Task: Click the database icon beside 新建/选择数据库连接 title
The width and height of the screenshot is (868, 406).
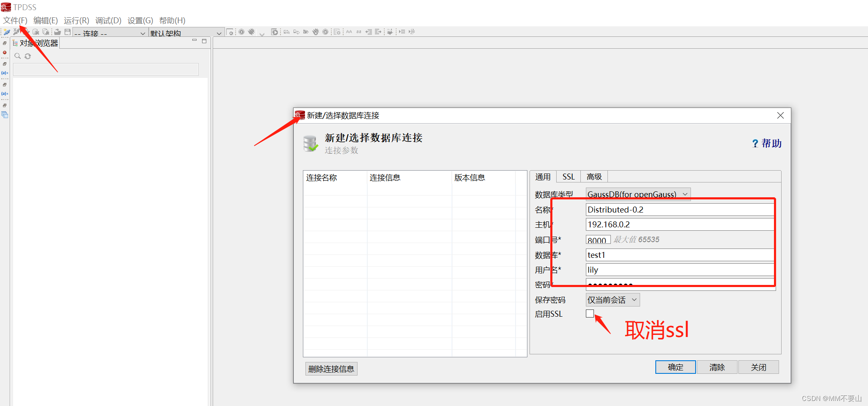Action: pyautogui.click(x=310, y=143)
